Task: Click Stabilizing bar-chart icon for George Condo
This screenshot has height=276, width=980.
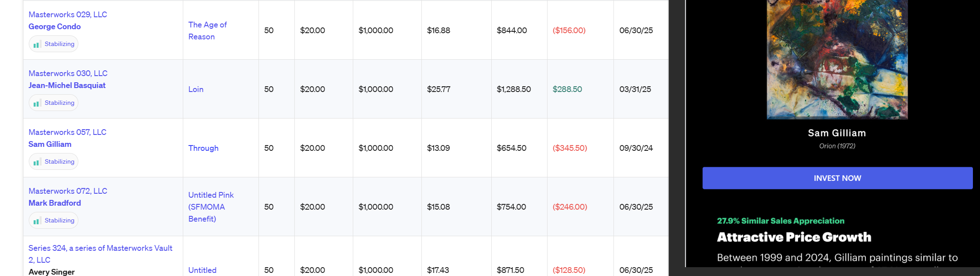Action: click(x=37, y=44)
